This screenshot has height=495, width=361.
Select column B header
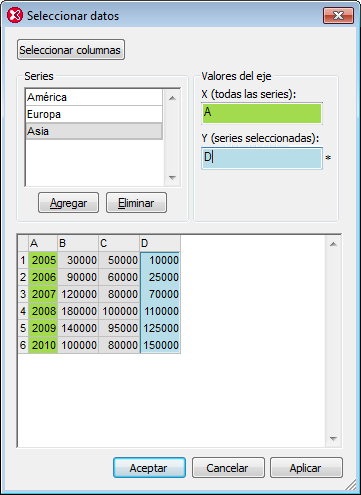[78, 243]
